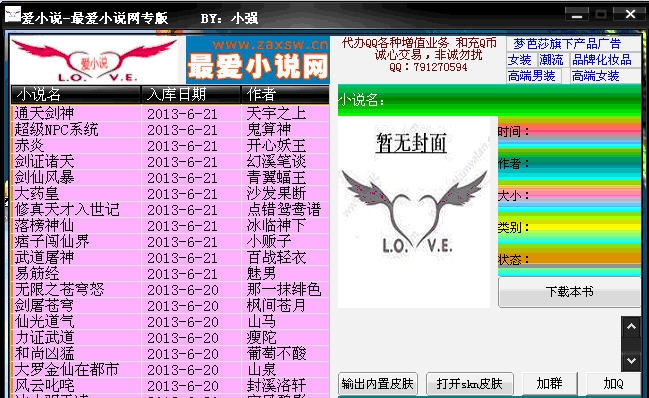
Task: Click author 青翼蝠王
Action: click(276, 177)
